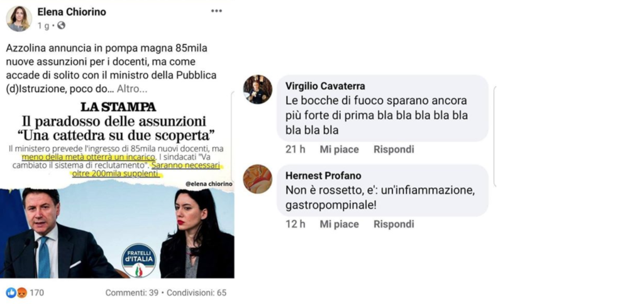Open Elena Chiorino profile name link
The height and width of the screenshot is (304, 644).
click(72, 12)
